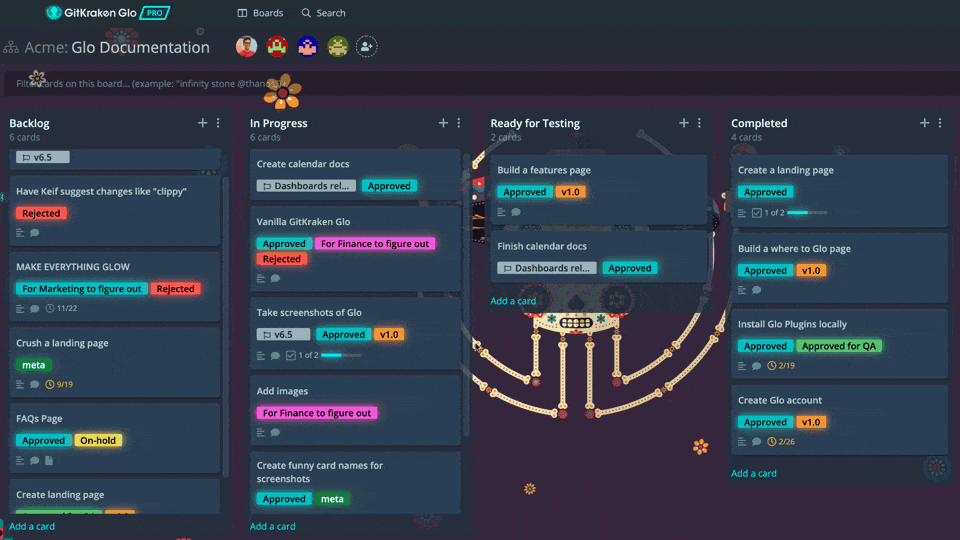The width and height of the screenshot is (960, 540).
Task: Click Add a card under Backlog
Action: click(x=32, y=526)
